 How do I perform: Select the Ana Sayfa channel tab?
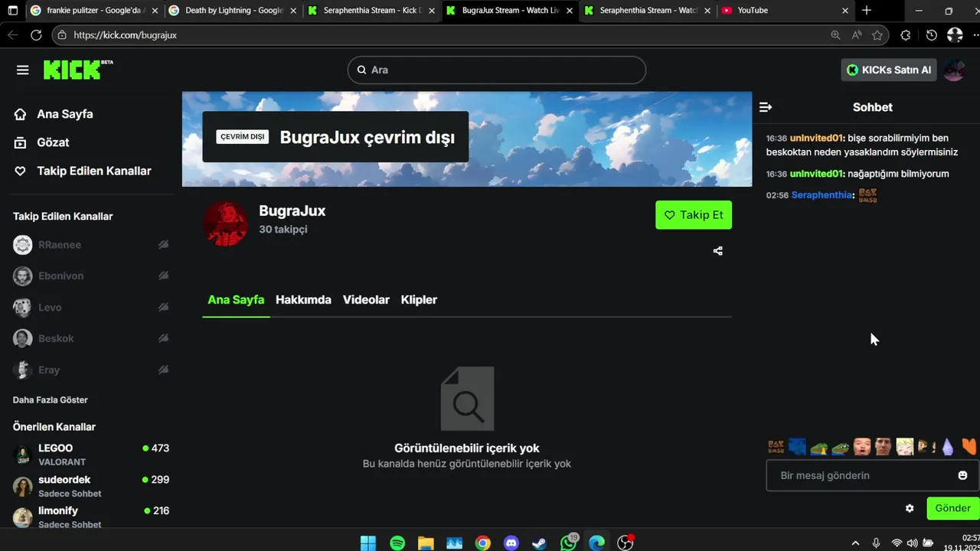click(x=236, y=300)
